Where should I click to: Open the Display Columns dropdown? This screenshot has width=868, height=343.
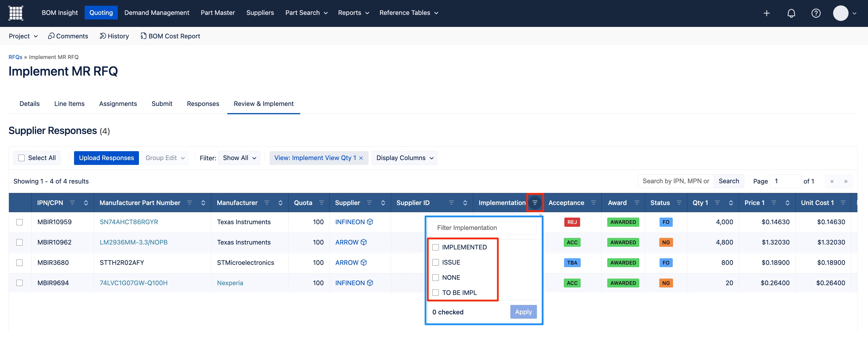404,158
